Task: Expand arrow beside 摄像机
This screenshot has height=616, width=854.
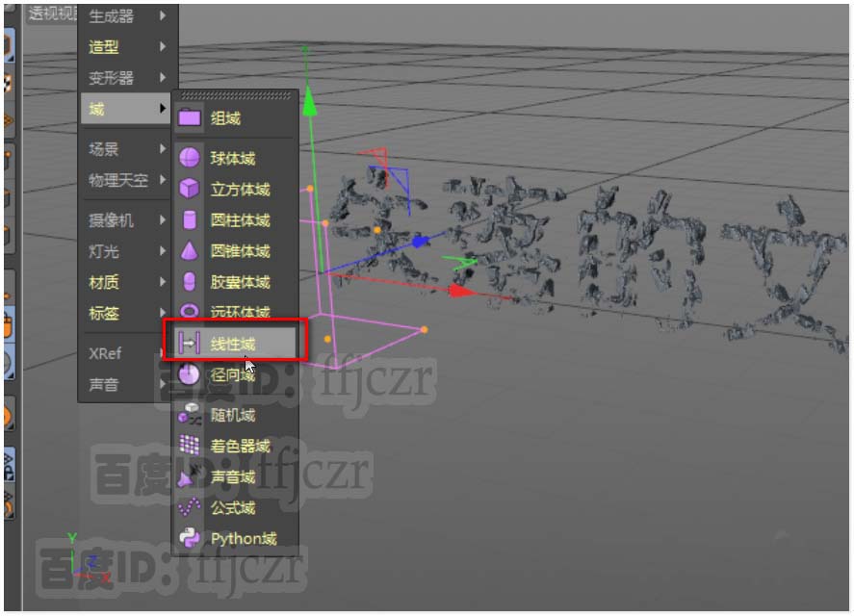Action: (x=163, y=220)
